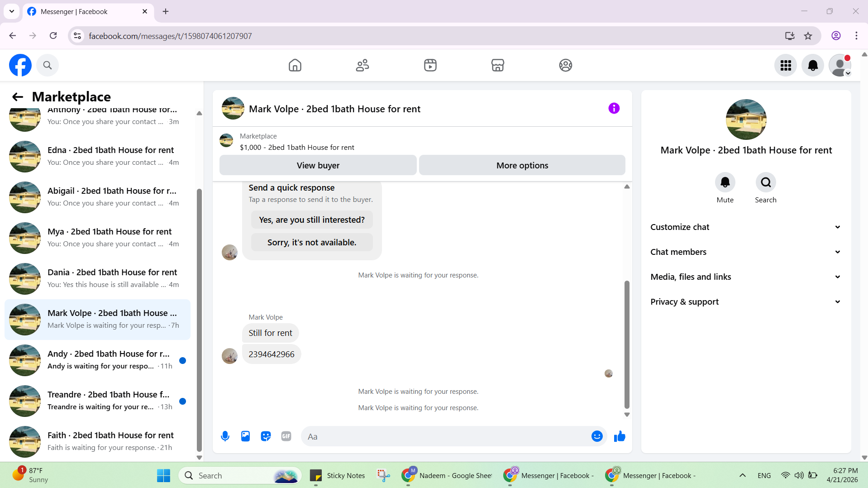Open a new browser tab

pyautogui.click(x=166, y=11)
